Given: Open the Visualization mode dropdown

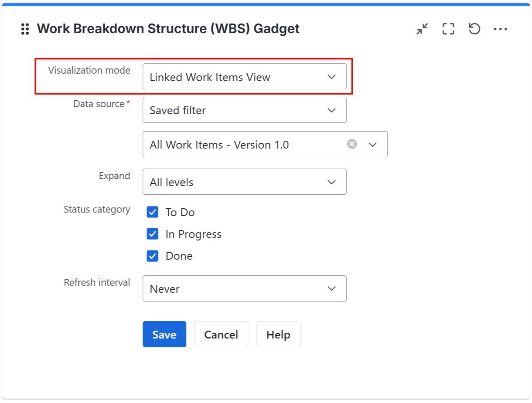Looking at the screenshot, I should [x=331, y=76].
